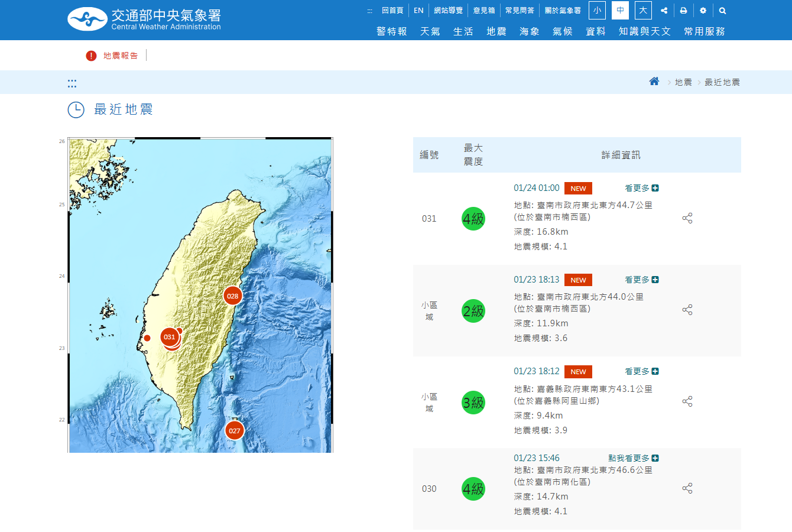The height and width of the screenshot is (532, 792).
Task: Click the share icon in the top toolbar
Action: (x=664, y=11)
